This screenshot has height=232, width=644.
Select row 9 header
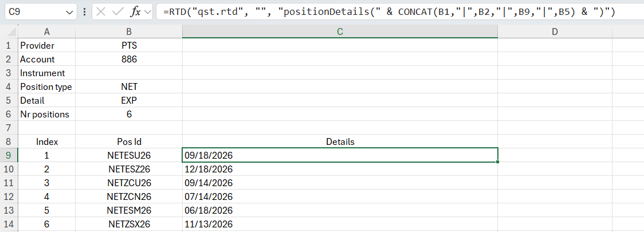pyautogui.click(x=9, y=156)
